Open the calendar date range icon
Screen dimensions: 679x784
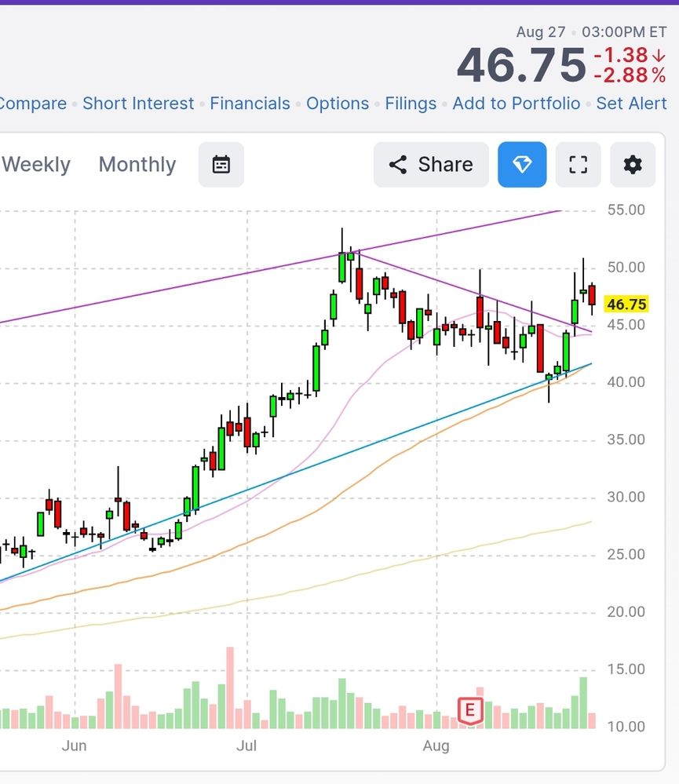pos(221,165)
